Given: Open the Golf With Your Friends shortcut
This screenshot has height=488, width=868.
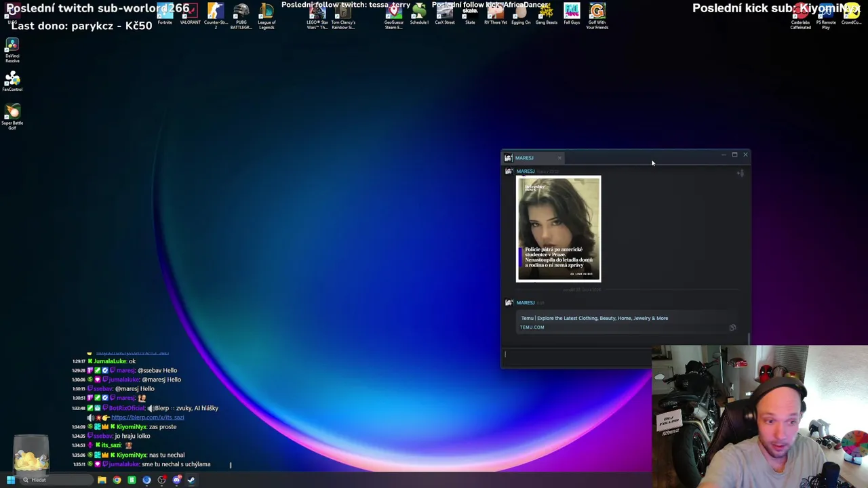Looking at the screenshot, I should point(597,16).
